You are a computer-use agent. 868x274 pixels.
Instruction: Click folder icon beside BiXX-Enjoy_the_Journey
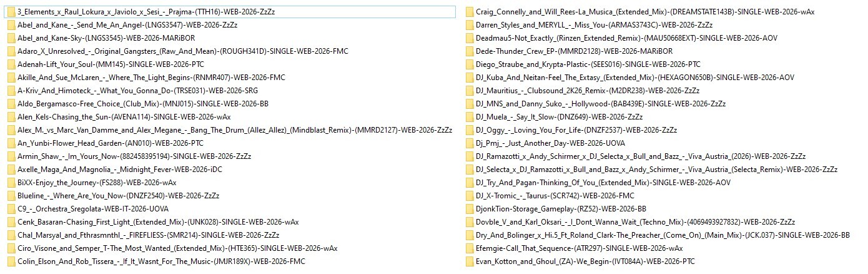tap(11, 183)
